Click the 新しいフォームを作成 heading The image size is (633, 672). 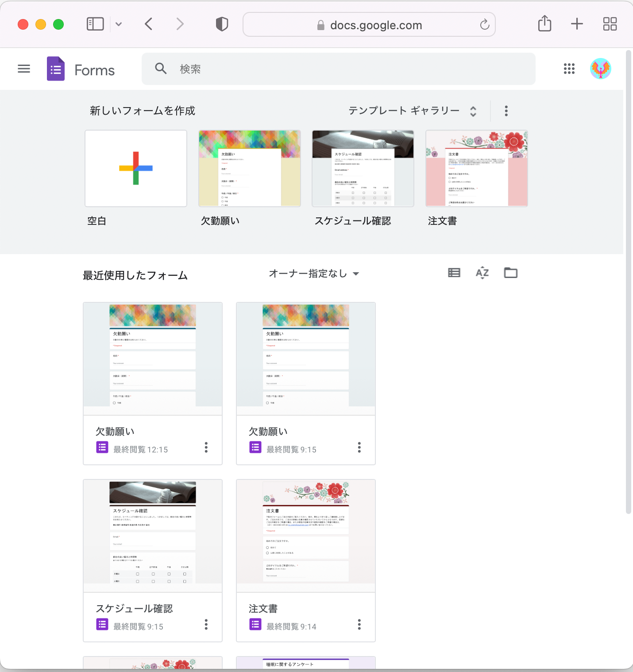[x=143, y=111]
